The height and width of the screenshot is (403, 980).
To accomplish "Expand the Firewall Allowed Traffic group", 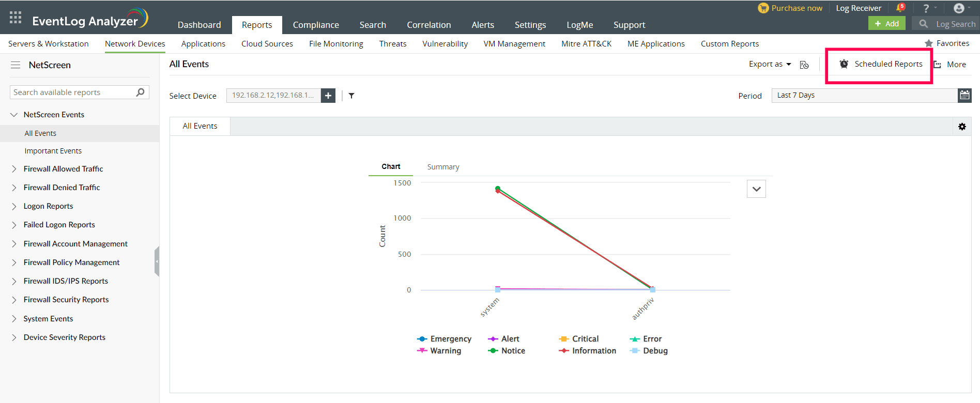I will (14, 169).
